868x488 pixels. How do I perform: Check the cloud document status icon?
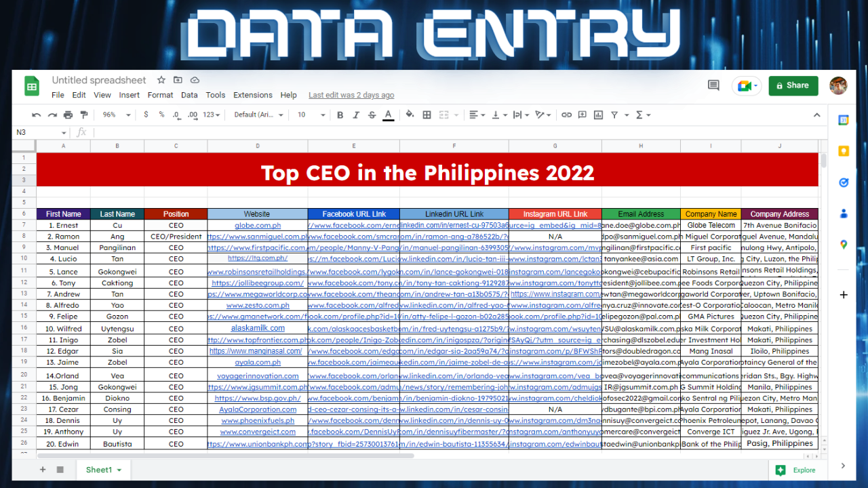195,80
